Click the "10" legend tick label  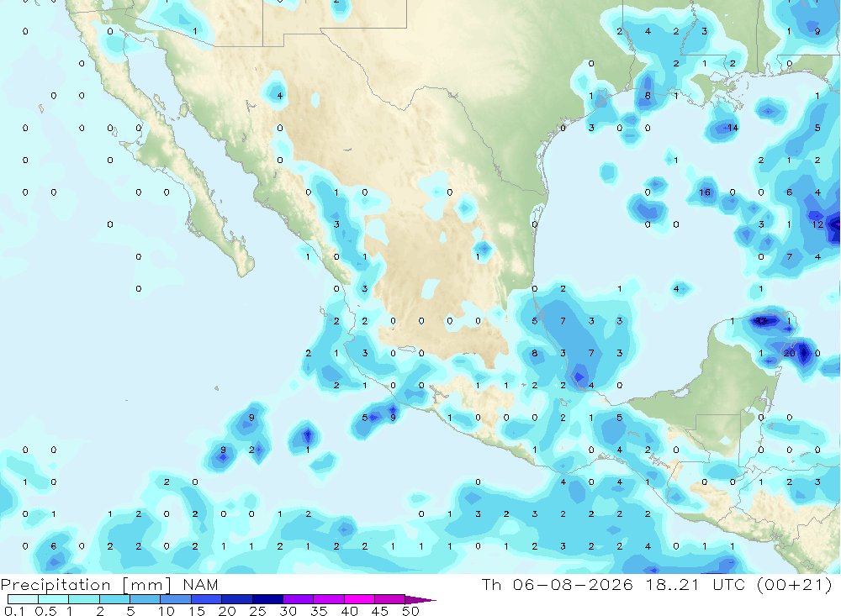(x=167, y=611)
